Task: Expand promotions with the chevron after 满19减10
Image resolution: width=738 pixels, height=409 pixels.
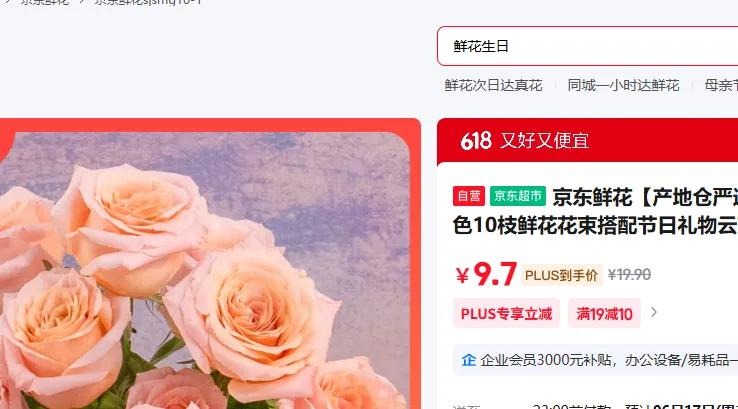Action: 654,313
